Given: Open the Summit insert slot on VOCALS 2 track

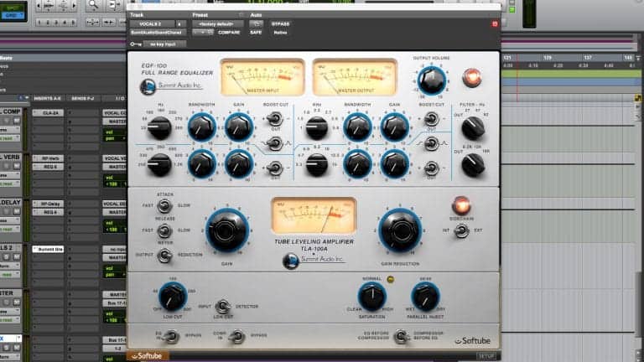Looking at the screenshot, I should [x=48, y=249].
